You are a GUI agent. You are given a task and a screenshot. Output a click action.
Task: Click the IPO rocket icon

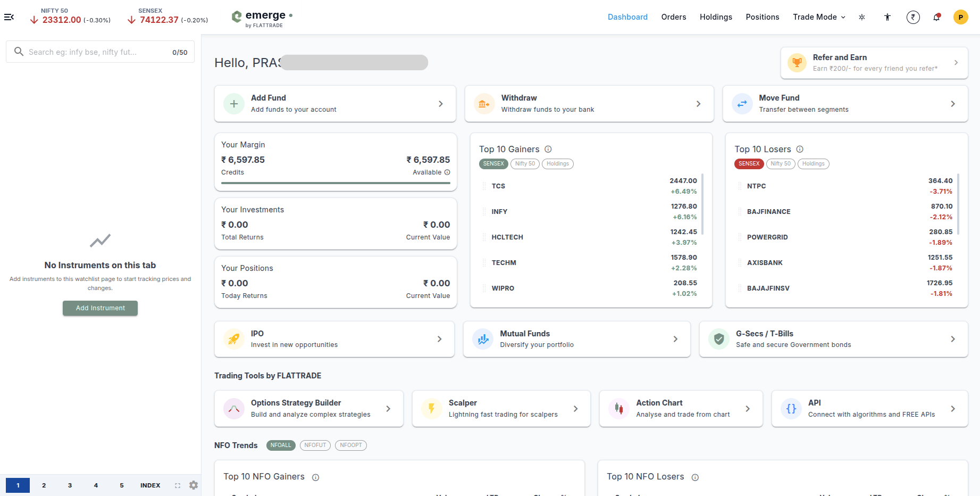234,339
